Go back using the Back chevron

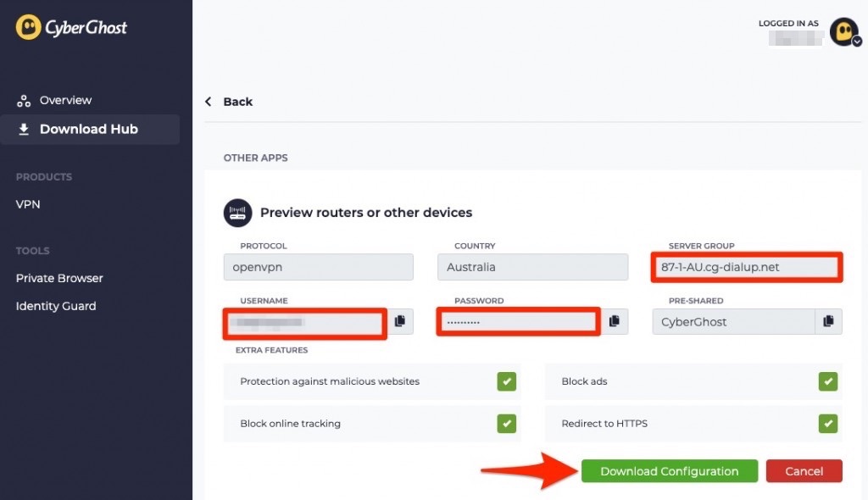click(x=209, y=102)
